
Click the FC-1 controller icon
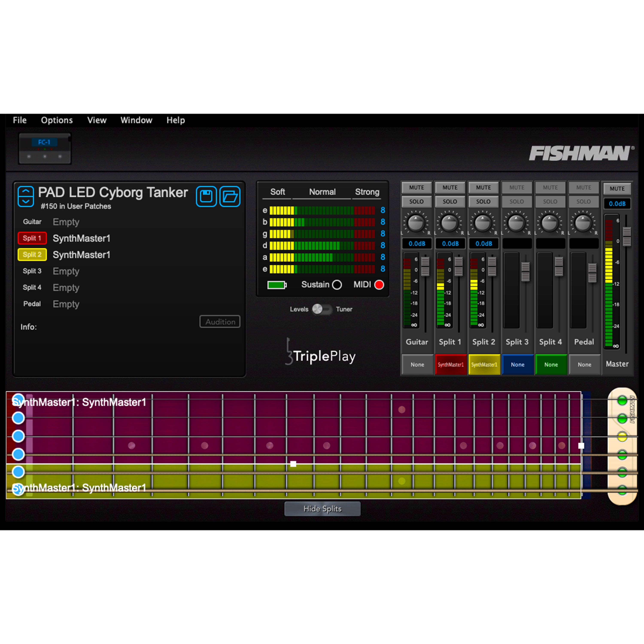click(x=44, y=148)
